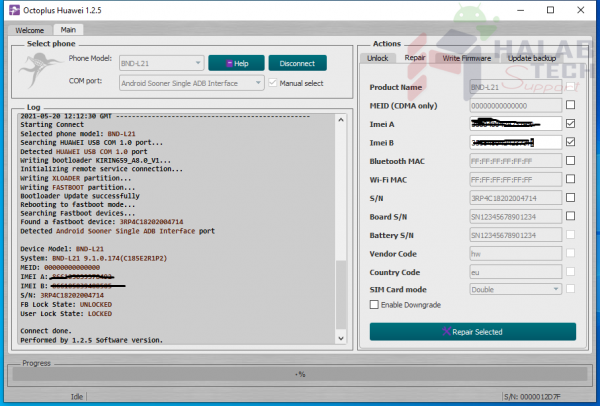The height and width of the screenshot is (406, 600).
Task: Click 'Device Model: BND-L21' log line
Action: tap(62, 249)
